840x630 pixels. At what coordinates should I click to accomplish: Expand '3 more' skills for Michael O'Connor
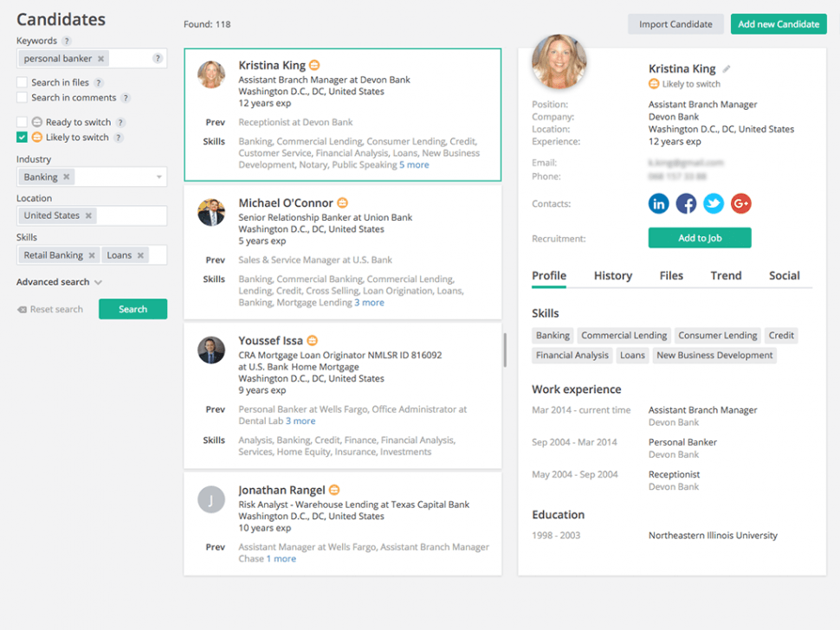pyautogui.click(x=369, y=302)
